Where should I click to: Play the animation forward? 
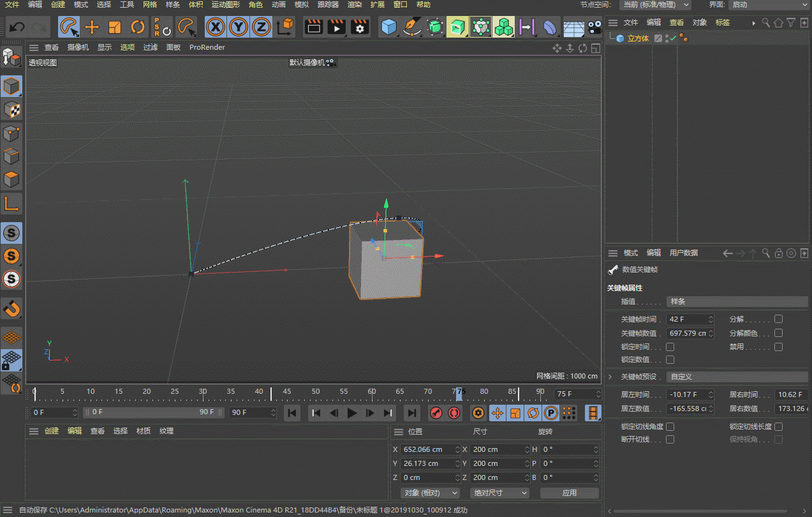point(351,413)
